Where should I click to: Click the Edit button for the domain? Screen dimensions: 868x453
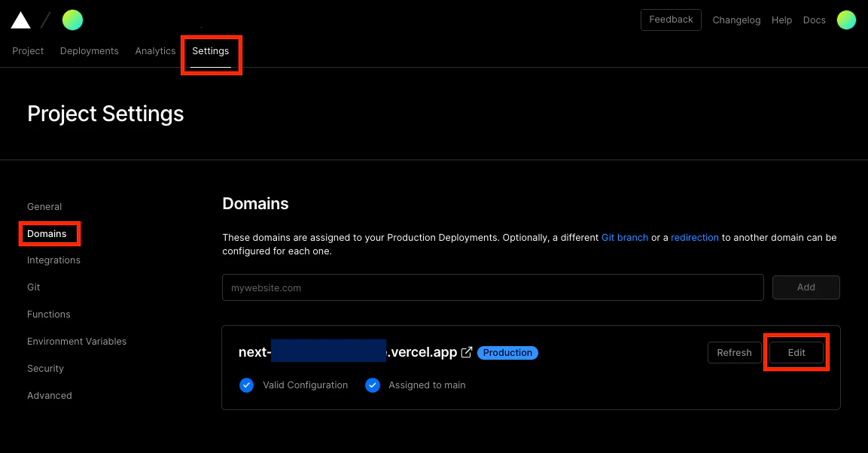[x=796, y=352]
